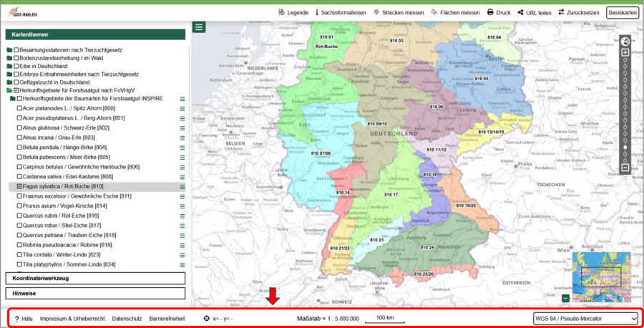This screenshot has width=644, height=328.
Task: Open the WGS 84 / Pseudo-Mercator projection dropdown
Action: point(585,319)
